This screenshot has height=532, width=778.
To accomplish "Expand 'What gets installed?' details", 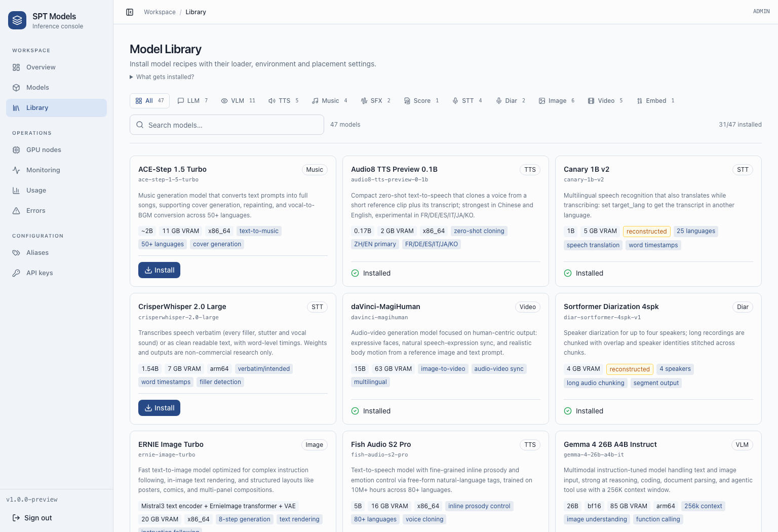I will coord(162,77).
